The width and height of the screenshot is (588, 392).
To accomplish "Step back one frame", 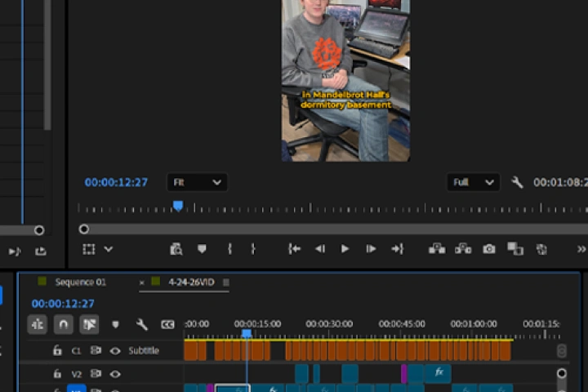I will (320, 249).
